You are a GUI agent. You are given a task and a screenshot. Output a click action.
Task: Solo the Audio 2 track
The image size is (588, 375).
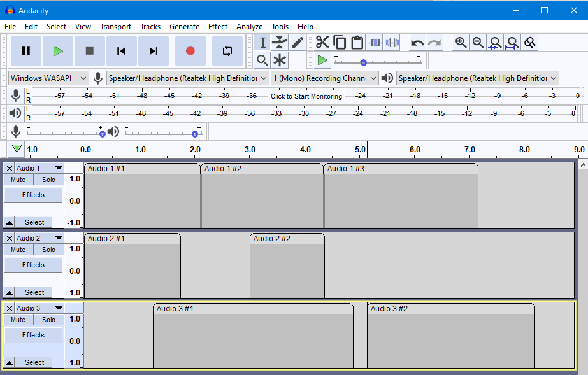[x=48, y=250]
